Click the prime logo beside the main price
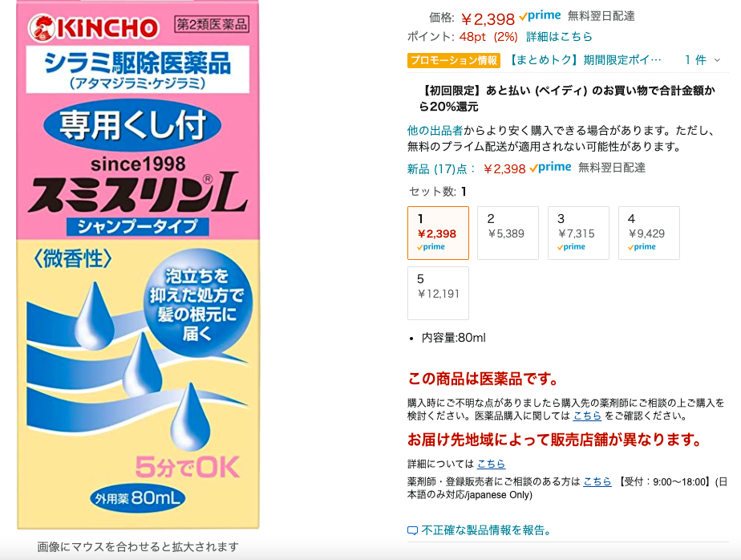This screenshot has height=560, width=741. (540, 16)
